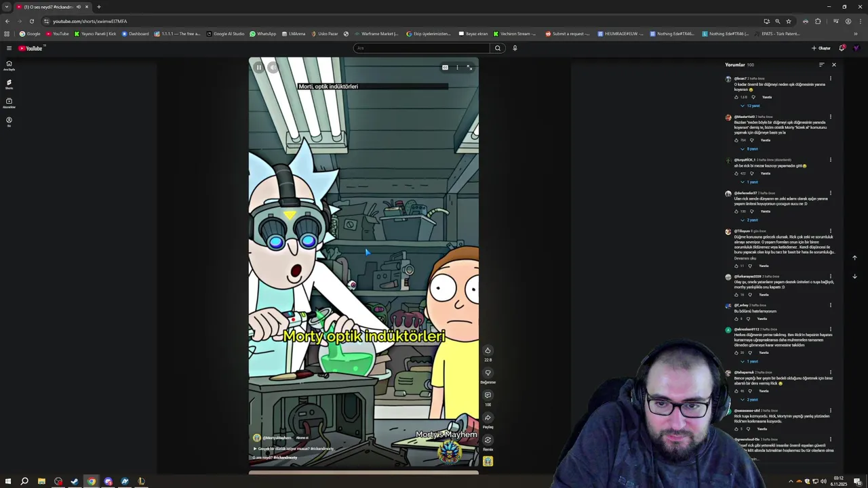
Task: Open the @MortysMayhem channel link
Action: (277, 438)
